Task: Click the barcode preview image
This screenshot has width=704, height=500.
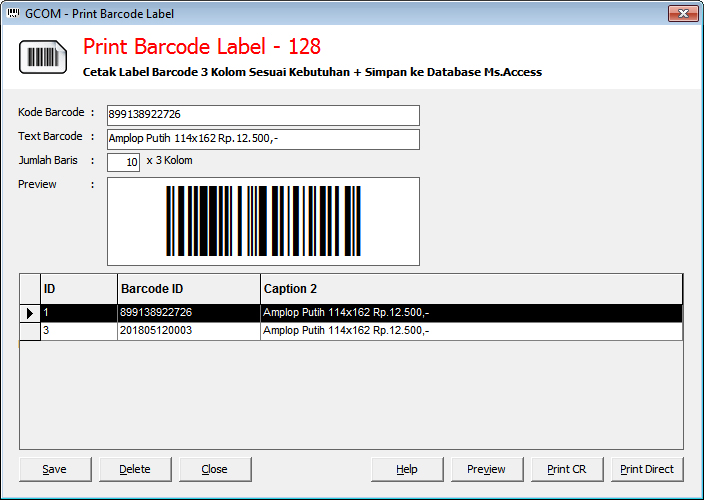Action: 263,221
